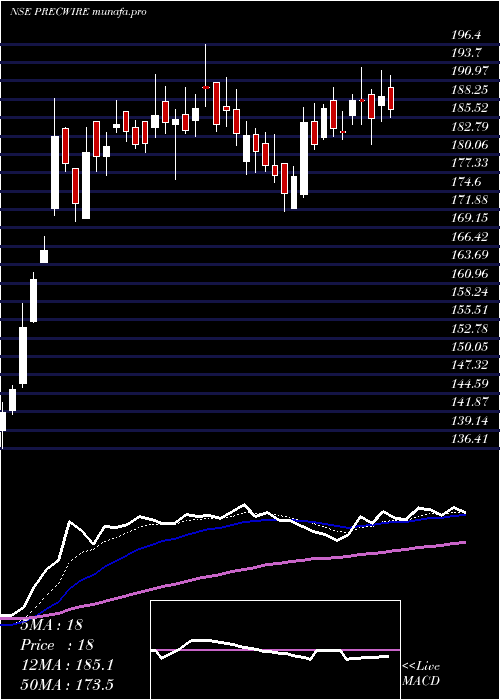Click the 144.59 axis value

pyautogui.click(x=468, y=383)
